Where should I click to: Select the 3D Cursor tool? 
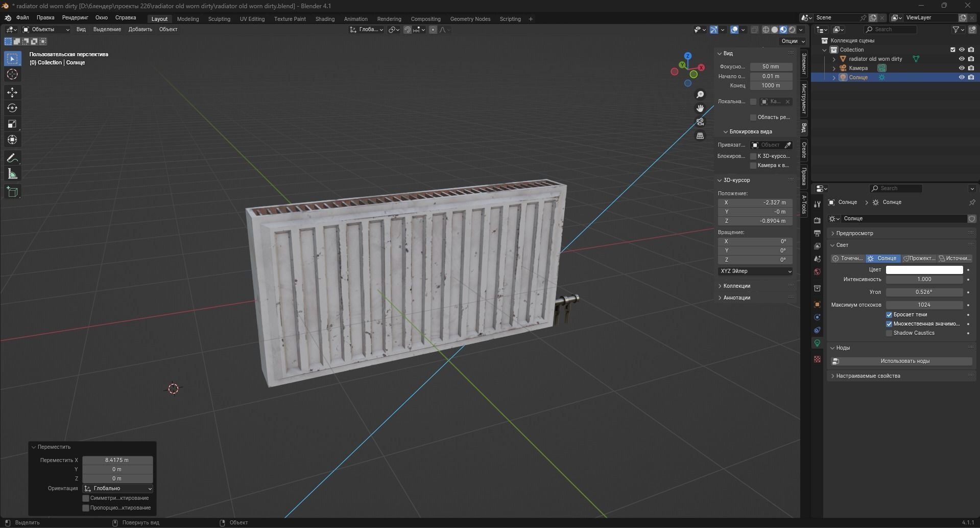pyautogui.click(x=12, y=75)
